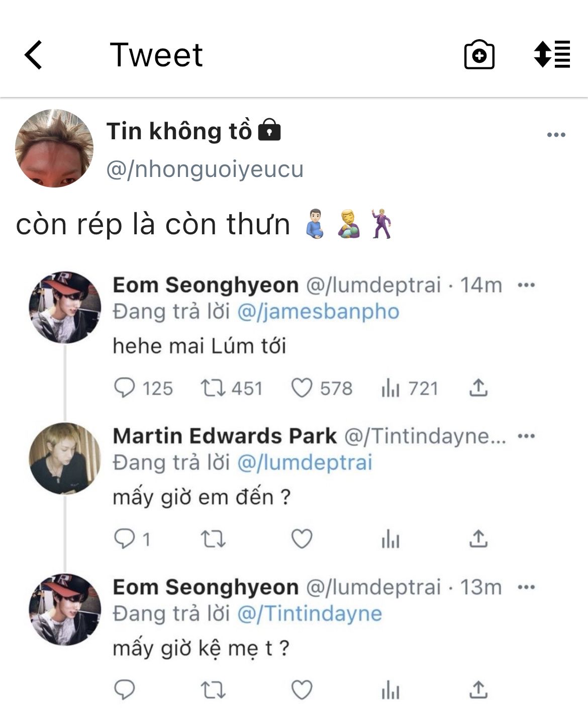The image size is (588, 720).
Task: Share the 'hehe mai Lúm tới' tweet
Action: pyautogui.click(x=478, y=388)
